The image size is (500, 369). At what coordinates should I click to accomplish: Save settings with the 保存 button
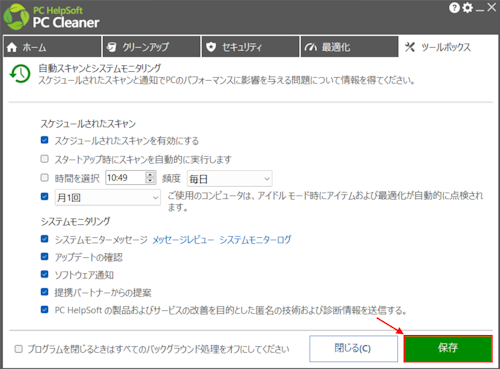pos(448,348)
